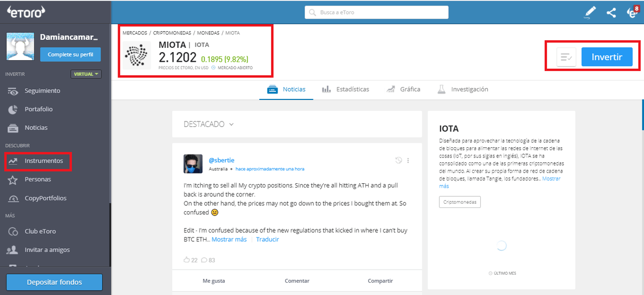Expand the VIRTUAL account mode dropdown
This screenshot has width=644, height=295.
[x=86, y=74]
